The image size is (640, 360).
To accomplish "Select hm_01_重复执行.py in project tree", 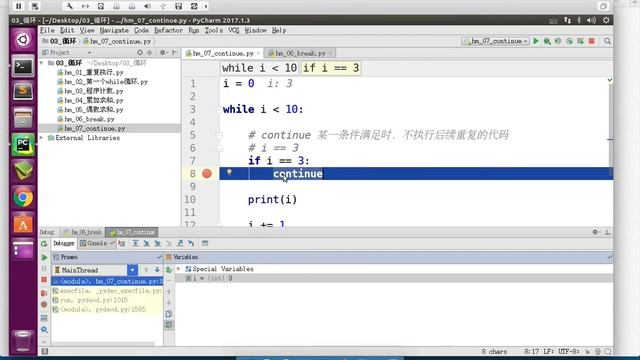I will tap(90, 72).
